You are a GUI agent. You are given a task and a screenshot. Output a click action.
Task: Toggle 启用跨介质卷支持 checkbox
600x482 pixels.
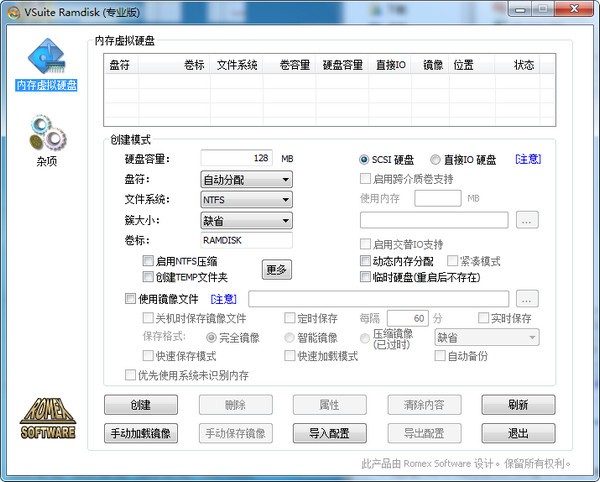click(365, 178)
